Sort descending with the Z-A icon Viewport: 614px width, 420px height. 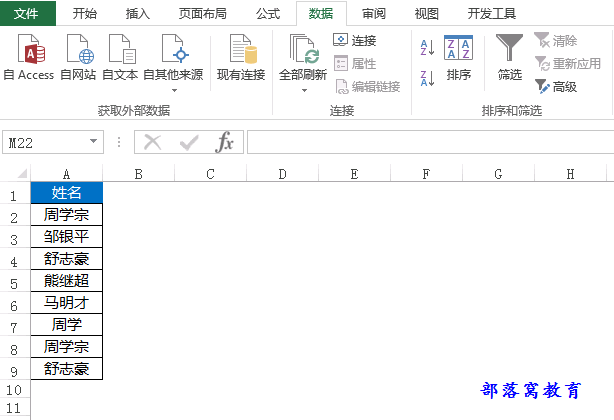coord(427,78)
